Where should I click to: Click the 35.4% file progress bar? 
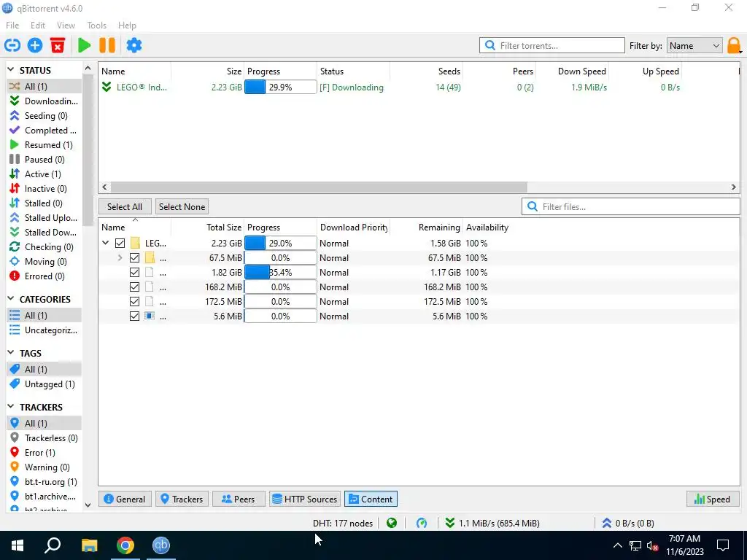(281, 273)
